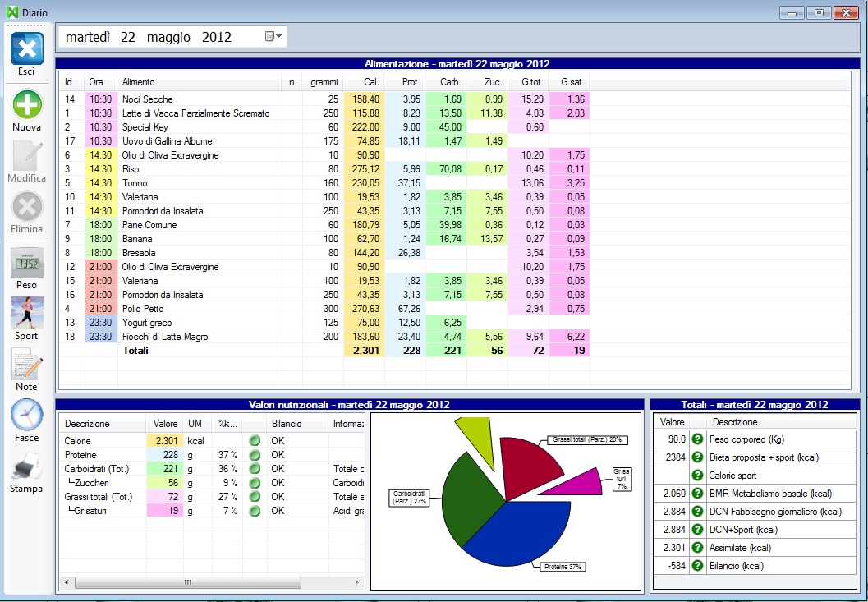Open the Fasce clock icon
This screenshot has width=868, height=602.
coord(26,415)
